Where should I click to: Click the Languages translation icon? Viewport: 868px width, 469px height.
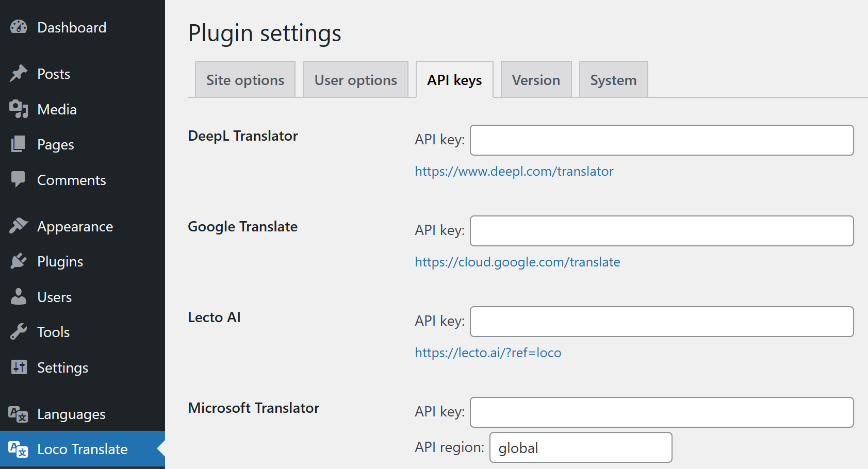19,414
